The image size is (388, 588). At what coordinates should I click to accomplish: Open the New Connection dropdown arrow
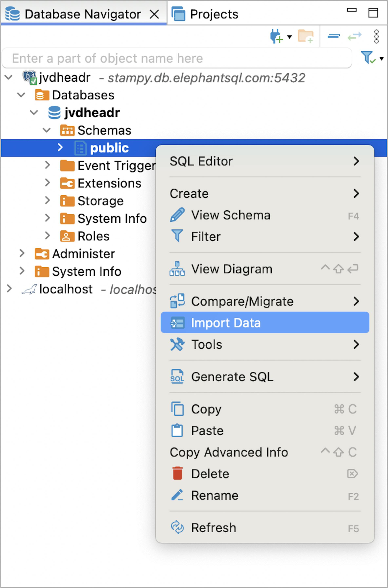[x=289, y=37]
